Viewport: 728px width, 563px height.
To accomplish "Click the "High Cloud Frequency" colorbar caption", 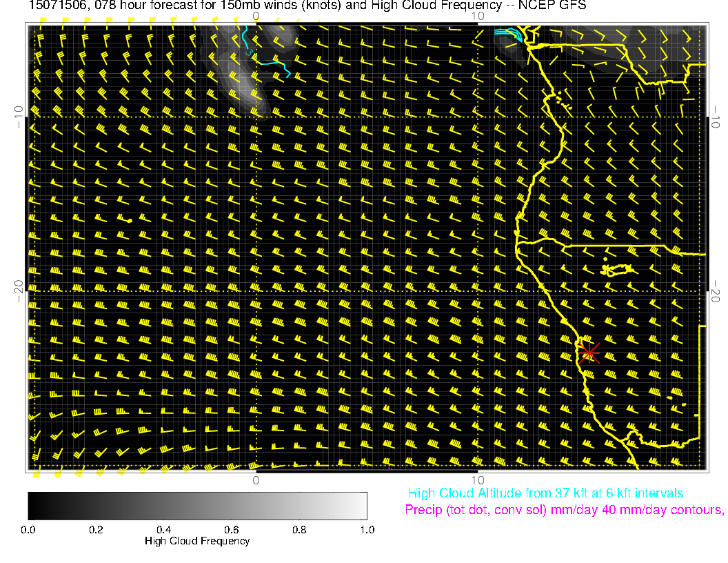I will click(197, 541).
